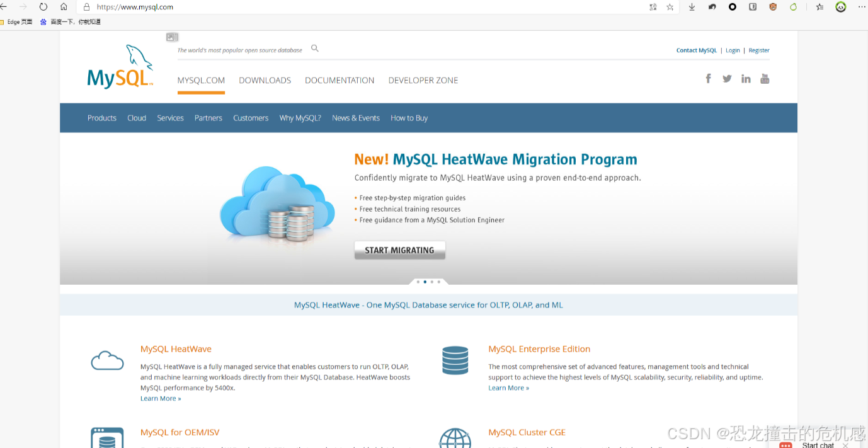
Task: Click the black circle extension icon
Action: [733, 7]
